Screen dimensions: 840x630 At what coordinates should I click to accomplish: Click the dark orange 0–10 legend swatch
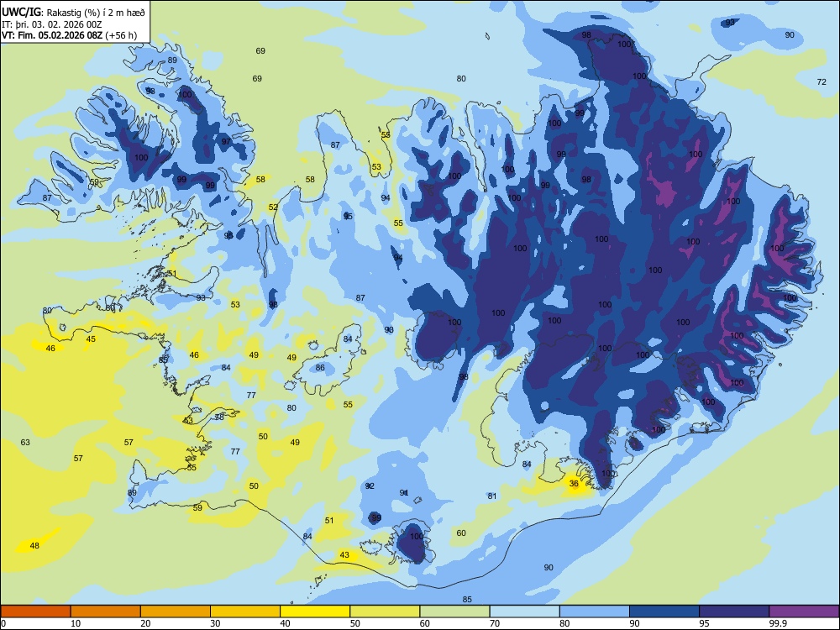coord(35,612)
